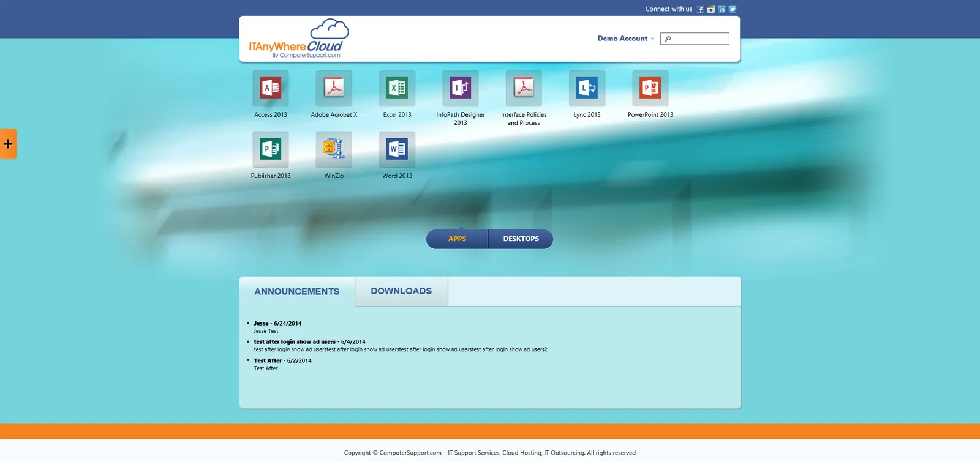Screen dimensions: 980x462
Task: Select the DOWNLOADS tab
Action: pos(401,291)
